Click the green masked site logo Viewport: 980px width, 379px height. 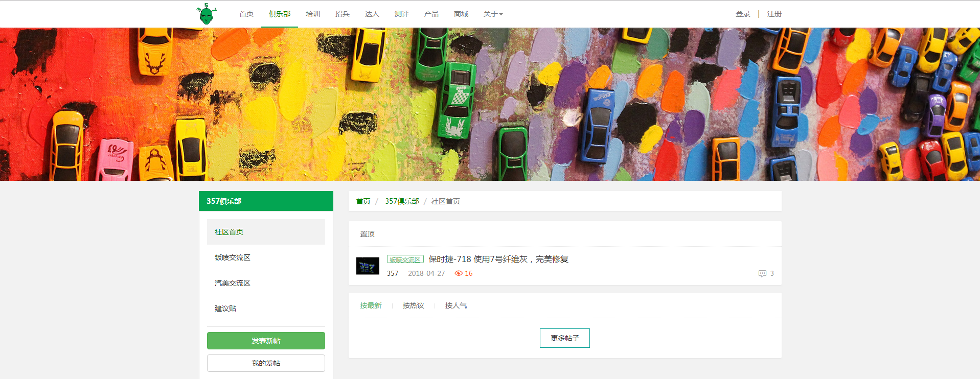[x=207, y=14]
